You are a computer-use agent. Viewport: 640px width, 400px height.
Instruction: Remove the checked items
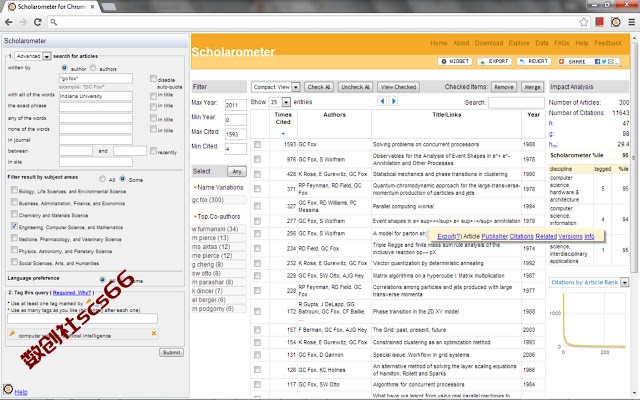pyautogui.click(x=504, y=87)
